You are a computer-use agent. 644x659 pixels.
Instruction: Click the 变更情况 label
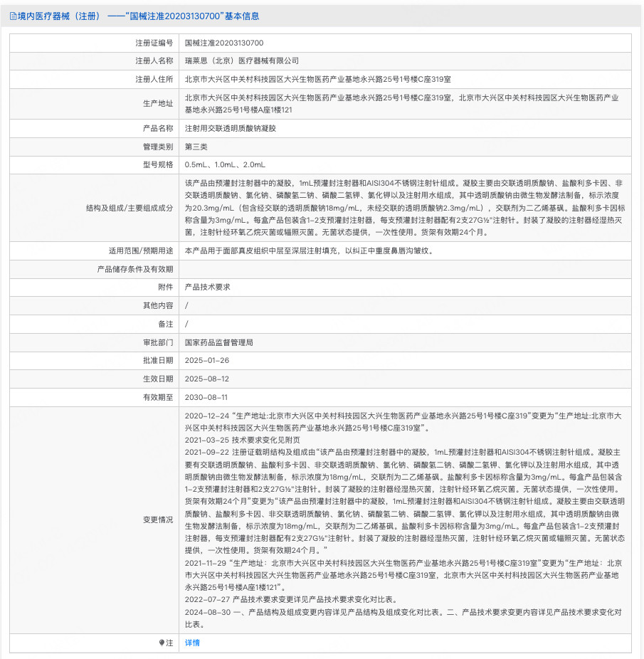pos(158,520)
